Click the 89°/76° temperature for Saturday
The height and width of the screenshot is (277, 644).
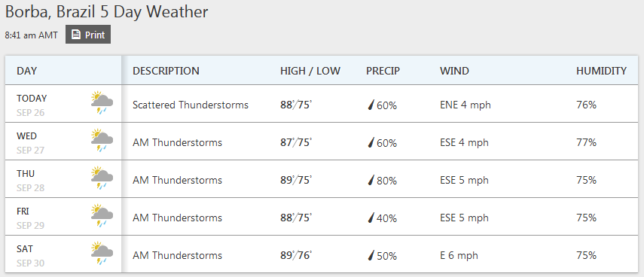(x=296, y=255)
